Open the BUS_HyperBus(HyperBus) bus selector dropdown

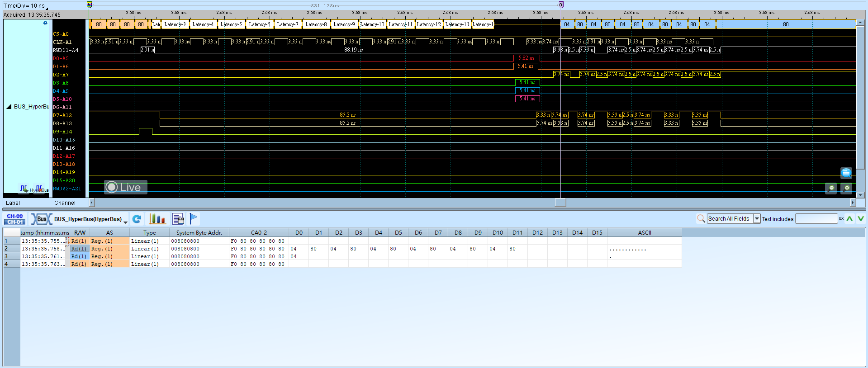[125, 222]
